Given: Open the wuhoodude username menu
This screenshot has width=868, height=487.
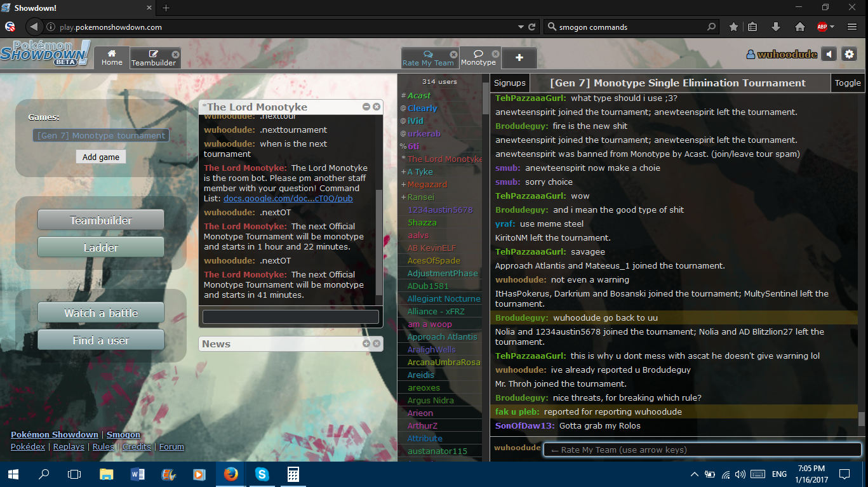Looking at the screenshot, I should click(x=782, y=55).
